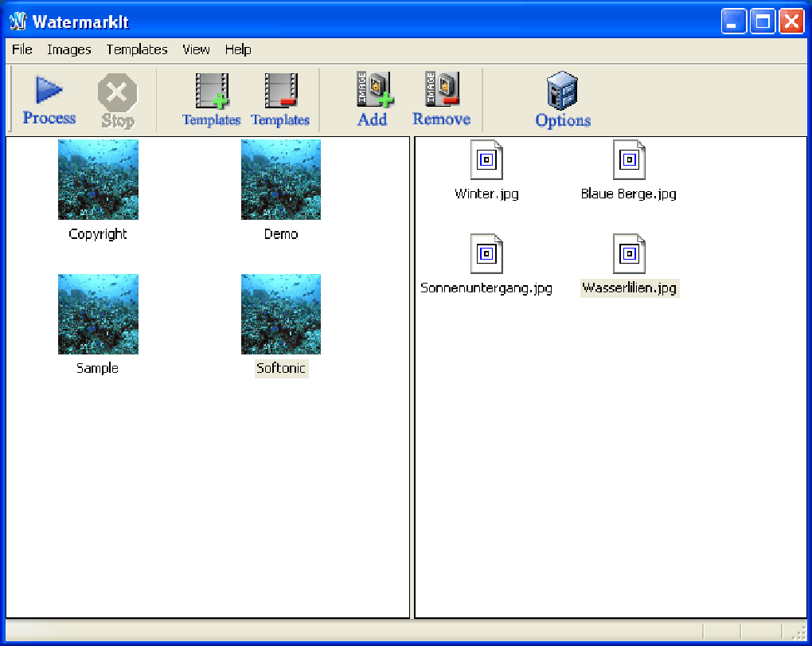Viewport: 812px width, 646px height.
Task: Select the Blaue Berge.jpg file icon
Action: [x=629, y=159]
